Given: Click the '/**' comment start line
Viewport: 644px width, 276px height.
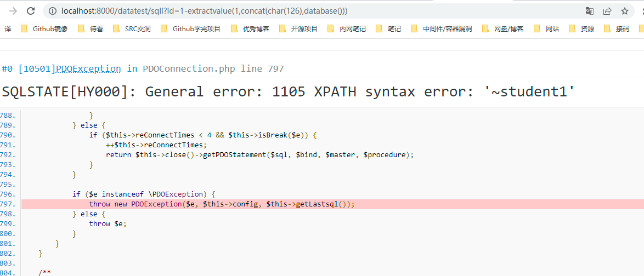Looking at the screenshot, I should 45,273.
